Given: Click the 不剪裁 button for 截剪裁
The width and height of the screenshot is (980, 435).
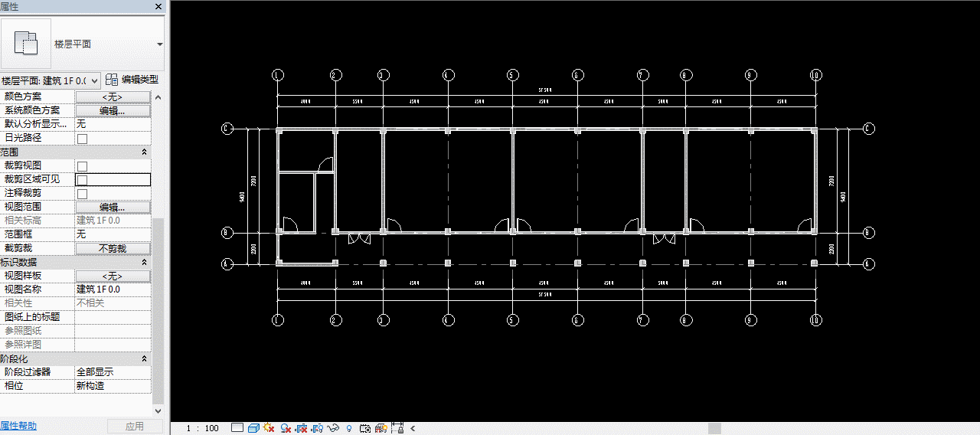Looking at the screenshot, I should click(113, 249).
